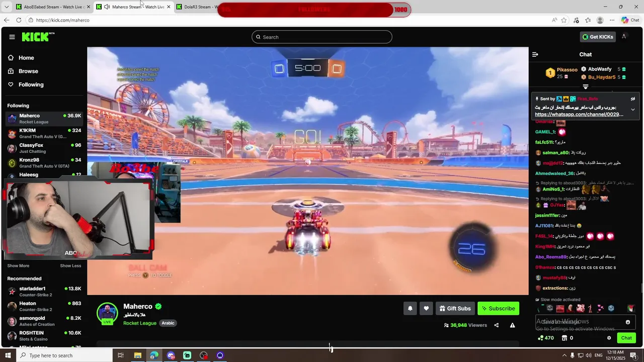Click the user avatar in Kick header

[624, 37]
